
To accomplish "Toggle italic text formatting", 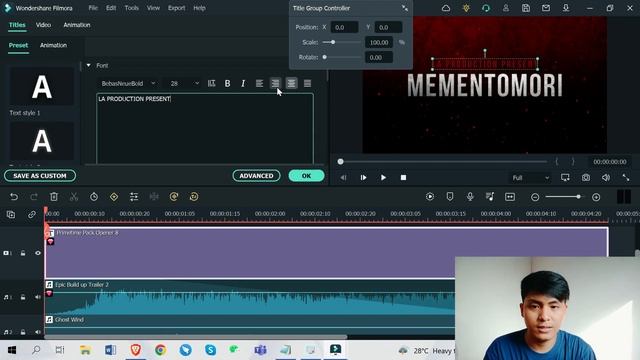I will pyautogui.click(x=243, y=83).
